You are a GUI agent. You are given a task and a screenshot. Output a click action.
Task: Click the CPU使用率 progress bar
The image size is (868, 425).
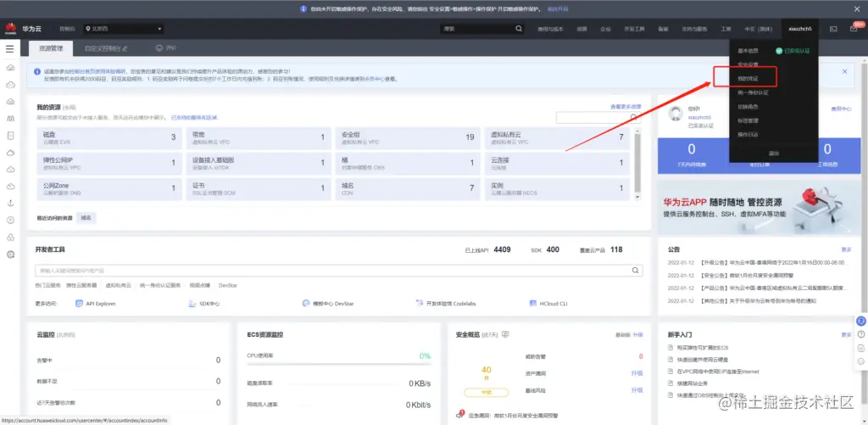(339, 365)
